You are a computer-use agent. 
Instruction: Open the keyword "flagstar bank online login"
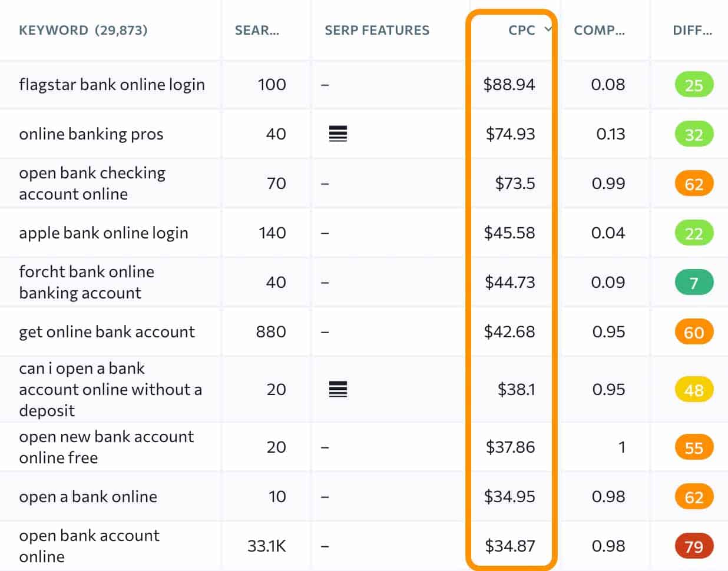tap(112, 84)
